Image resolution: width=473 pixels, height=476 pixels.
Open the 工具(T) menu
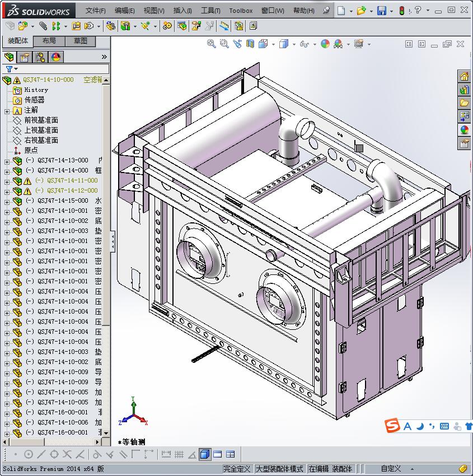pos(210,11)
